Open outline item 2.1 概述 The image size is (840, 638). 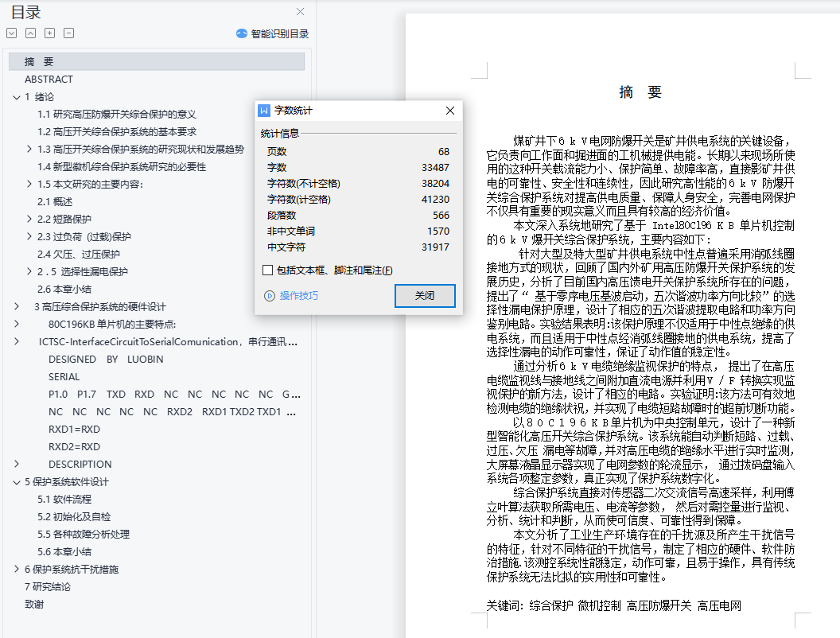click(55, 201)
